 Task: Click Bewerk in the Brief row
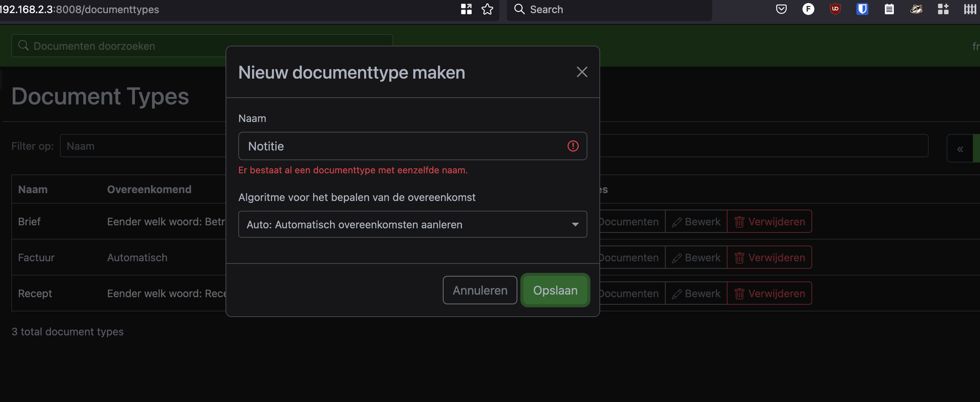696,222
